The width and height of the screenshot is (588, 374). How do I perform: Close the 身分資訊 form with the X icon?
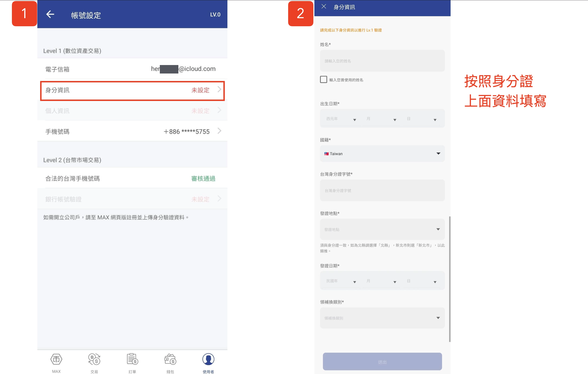[324, 7]
